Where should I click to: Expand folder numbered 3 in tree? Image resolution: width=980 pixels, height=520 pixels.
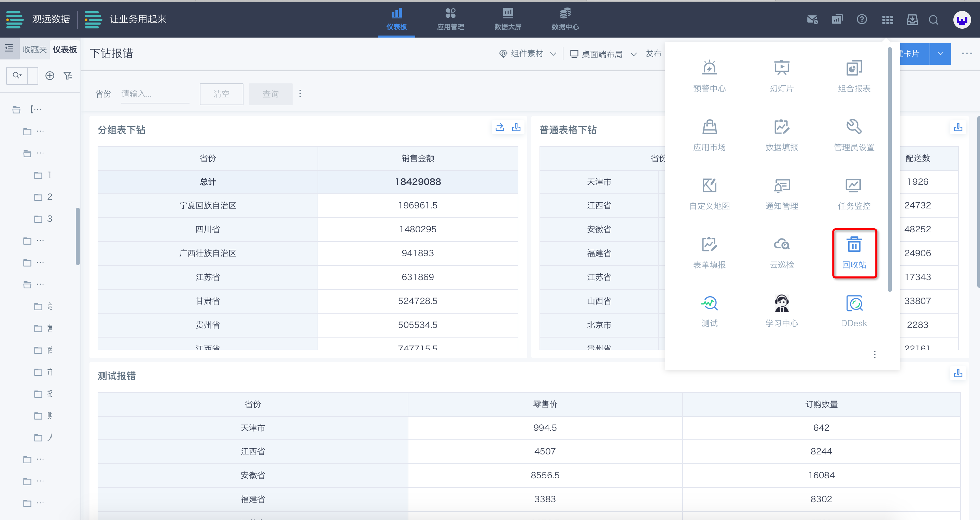pos(43,219)
